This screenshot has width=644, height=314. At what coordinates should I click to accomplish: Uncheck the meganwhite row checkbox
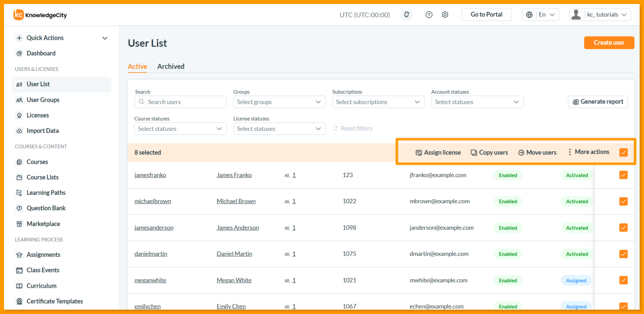[x=624, y=280]
